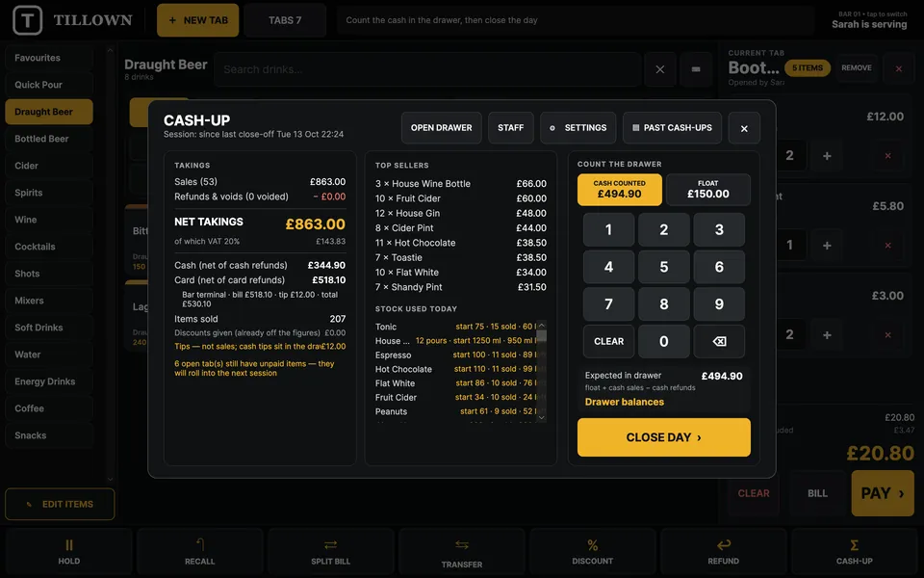The height and width of the screenshot is (578, 924).
Task: Open Transfer in the bottom bar
Action: click(x=461, y=551)
